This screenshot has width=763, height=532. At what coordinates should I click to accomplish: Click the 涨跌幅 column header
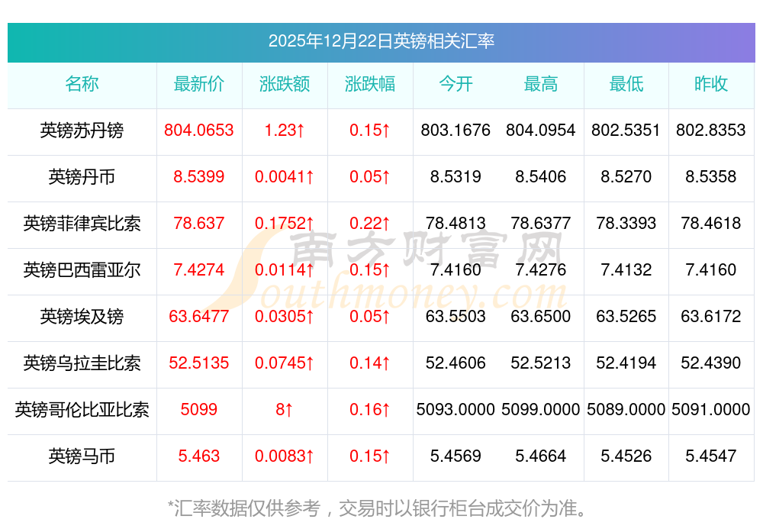(x=370, y=84)
